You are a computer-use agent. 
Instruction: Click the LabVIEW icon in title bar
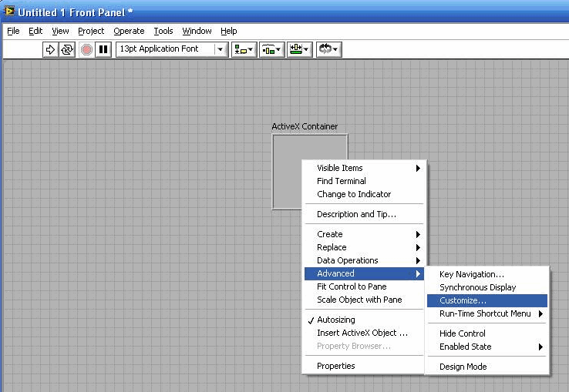[9, 12]
